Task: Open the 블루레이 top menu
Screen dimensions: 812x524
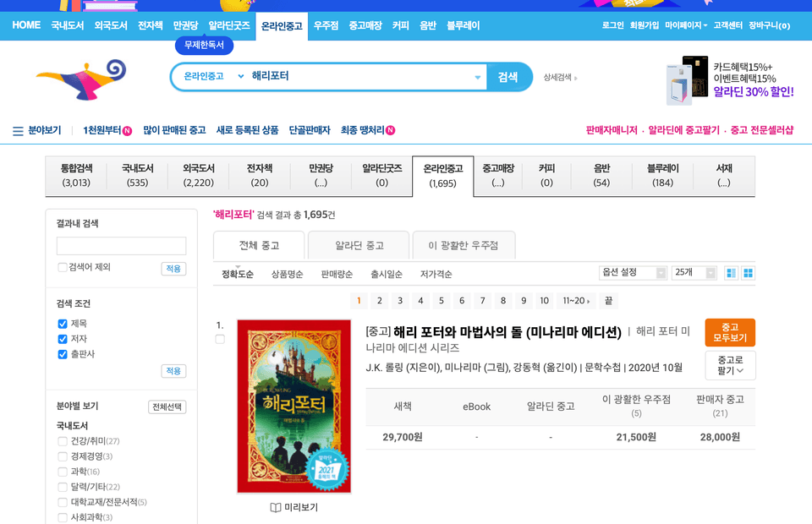Action: [x=463, y=25]
